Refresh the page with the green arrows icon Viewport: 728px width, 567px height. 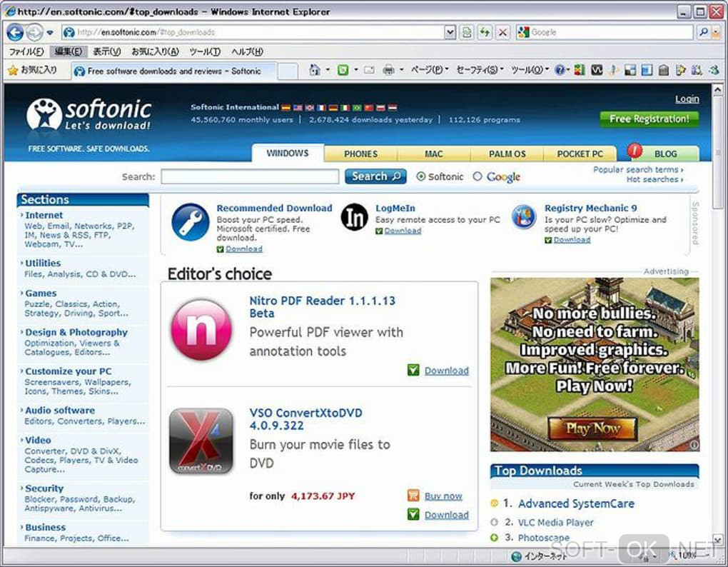pyautogui.click(x=485, y=32)
